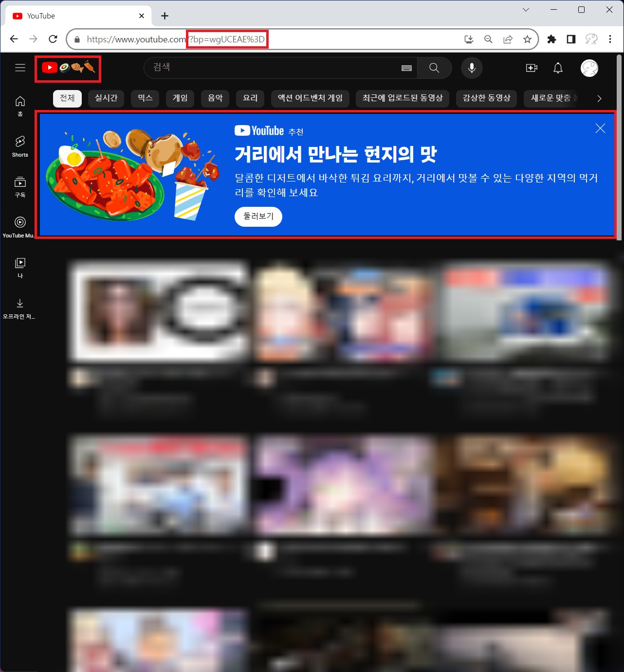Select the 감상한 동영상 chip
The image size is (624, 672).
[x=487, y=98]
